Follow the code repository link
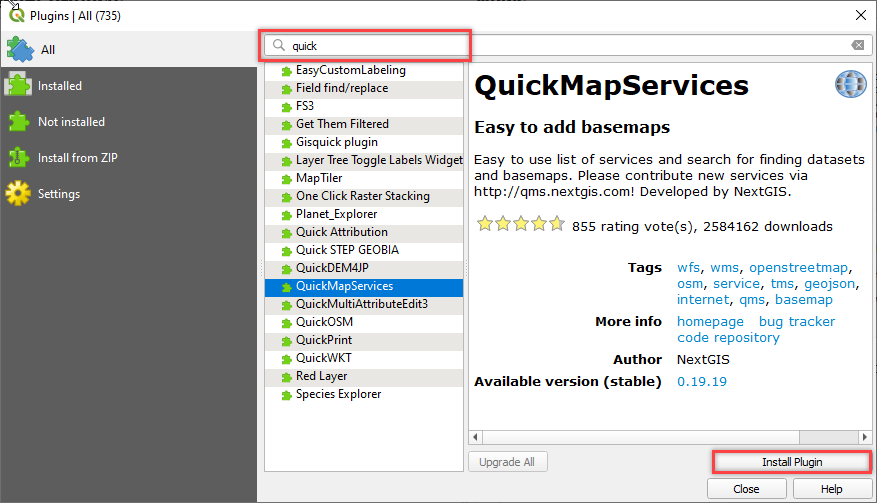Viewport: 877px width, 503px height. pyautogui.click(x=728, y=337)
